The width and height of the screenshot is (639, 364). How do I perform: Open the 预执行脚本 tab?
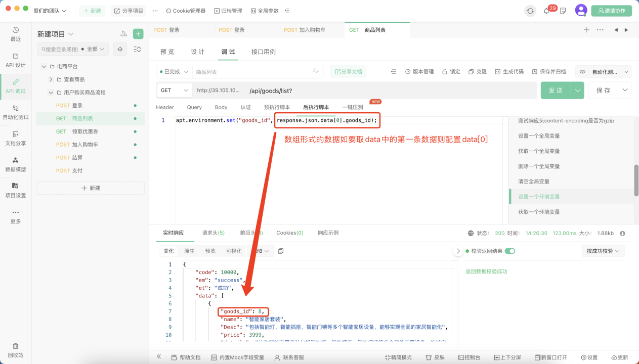coord(277,107)
